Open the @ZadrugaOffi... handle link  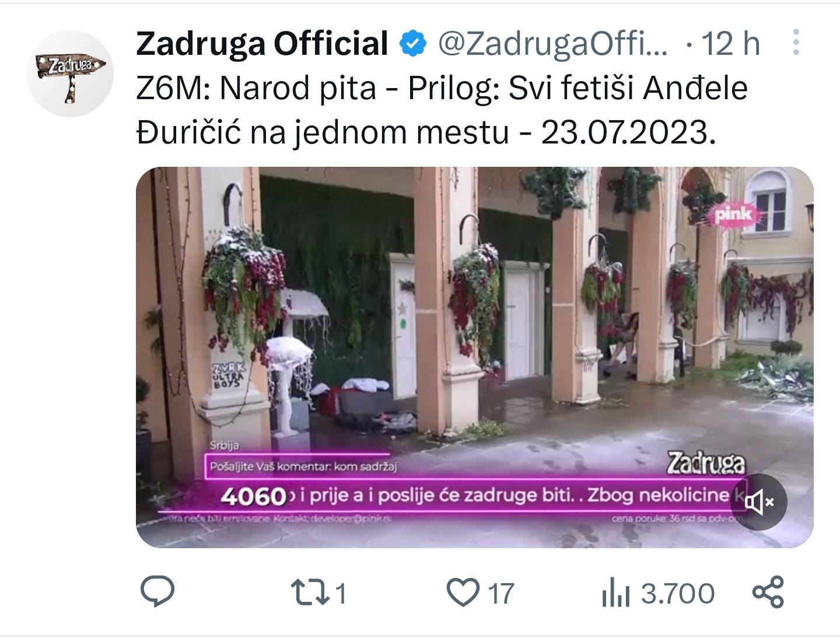[x=552, y=44]
